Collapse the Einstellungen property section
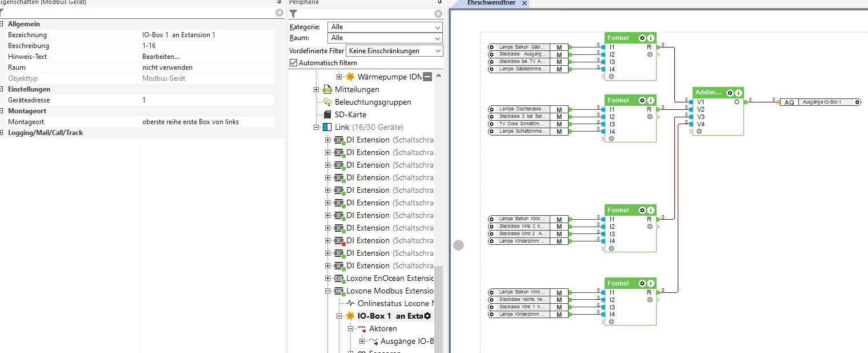868x353 pixels. click(2, 89)
